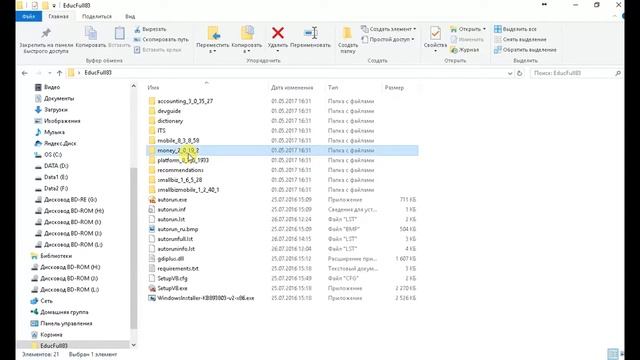Click the Refresh button by address bar
The image size is (640, 360).
pos(520,73)
